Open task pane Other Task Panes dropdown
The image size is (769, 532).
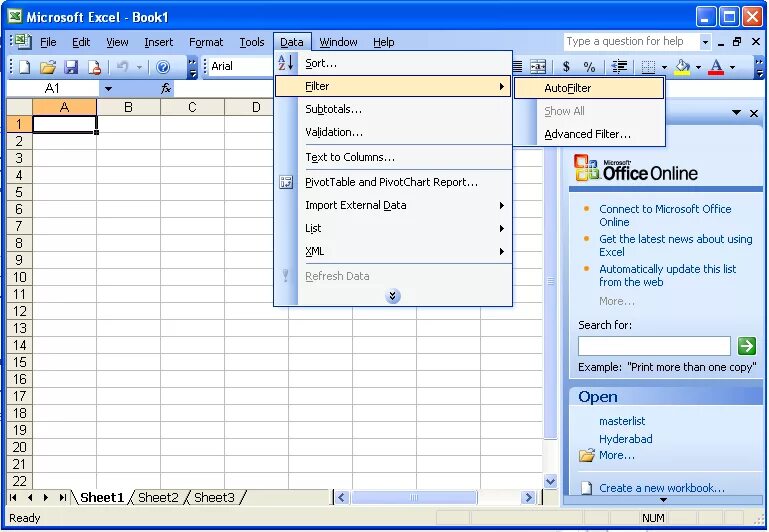point(736,113)
